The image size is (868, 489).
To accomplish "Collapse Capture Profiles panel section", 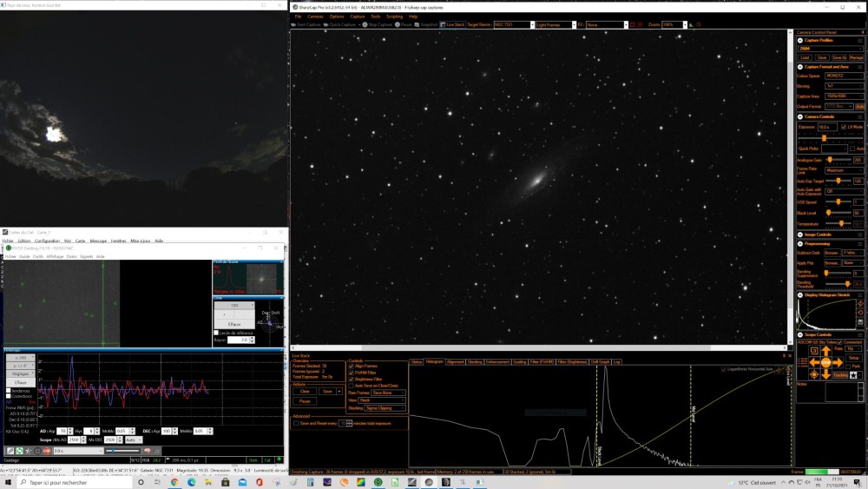I will (800, 41).
